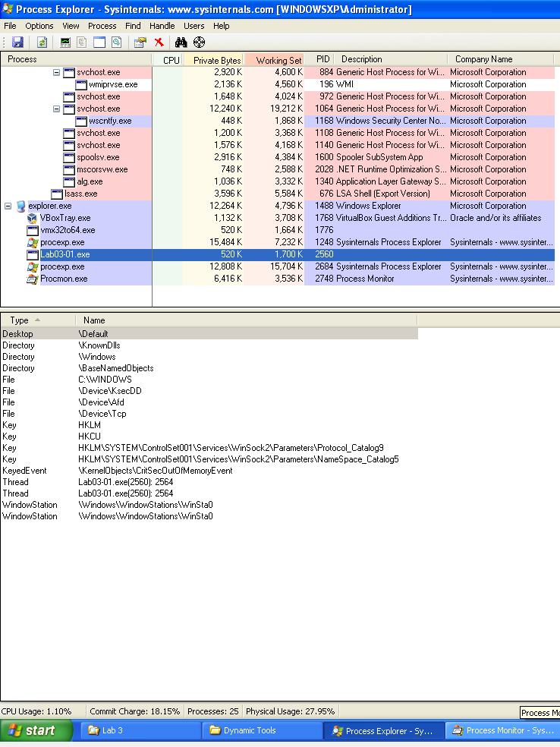Collapse svchost.exe PID 1064 tree node
560x747 pixels.
pos(56,109)
